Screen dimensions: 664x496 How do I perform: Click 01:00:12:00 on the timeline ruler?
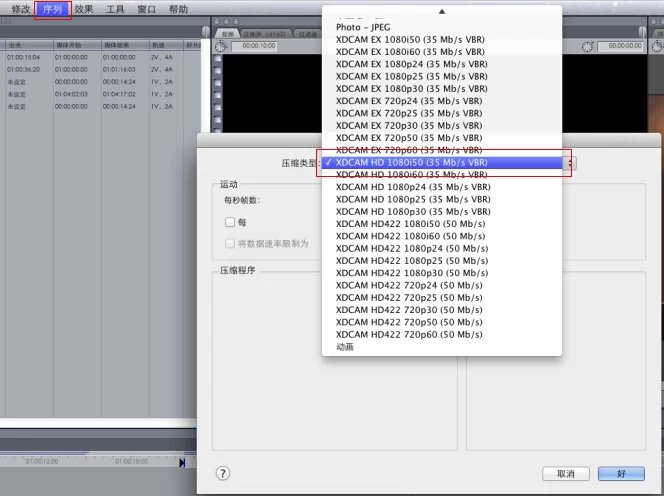coord(42,461)
